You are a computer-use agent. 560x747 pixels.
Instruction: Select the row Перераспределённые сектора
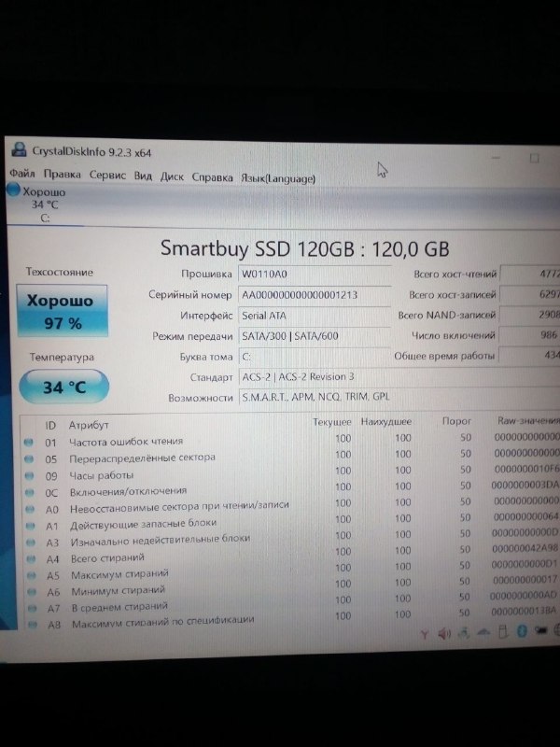pyautogui.click(x=290, y=456)
